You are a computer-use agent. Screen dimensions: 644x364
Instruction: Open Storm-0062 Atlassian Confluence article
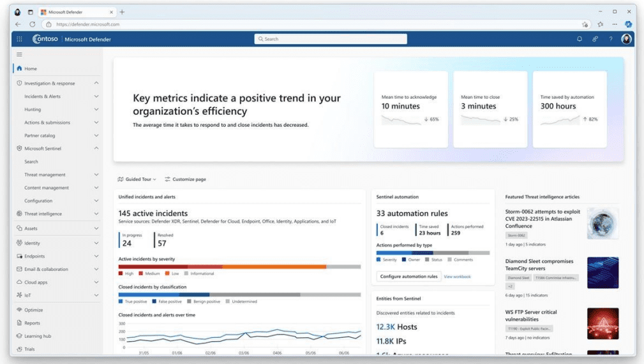tap(543, 219)
